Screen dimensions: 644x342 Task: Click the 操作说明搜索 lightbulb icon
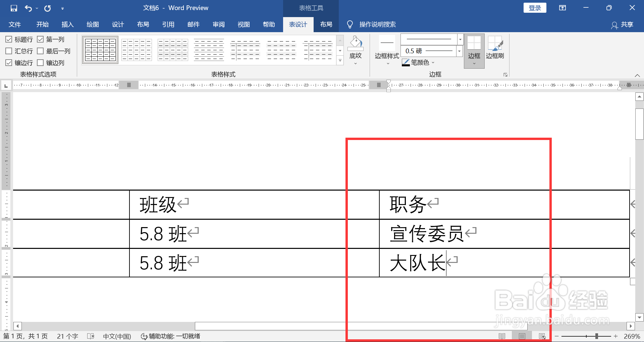350,24
